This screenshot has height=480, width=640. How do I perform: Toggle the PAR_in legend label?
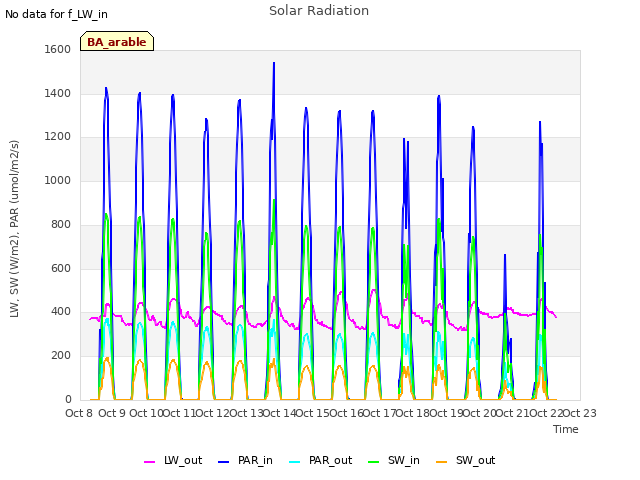255,460
